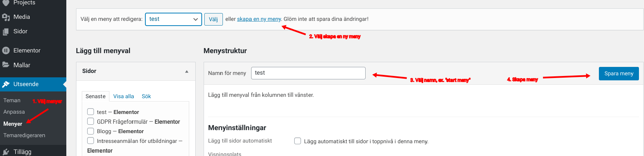Open the Sök tab
This screenshot has height=156, width=644.
click(146, 96)
